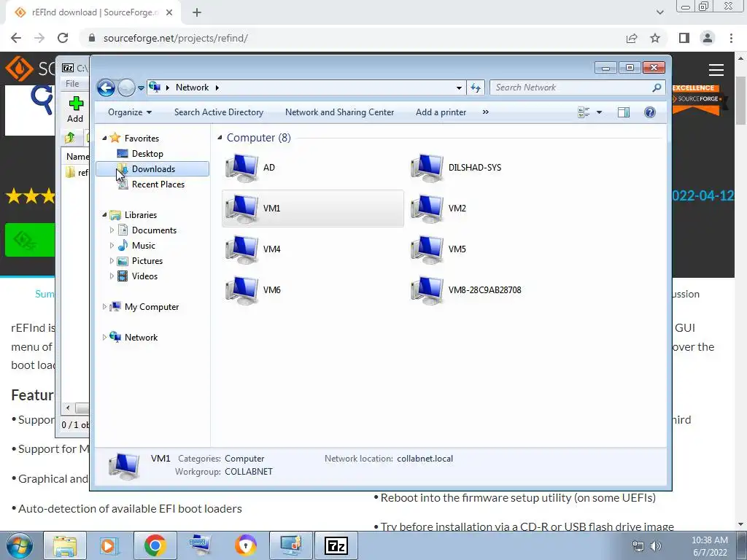Click Add a printer
The image size is (747, 560).
441,112
